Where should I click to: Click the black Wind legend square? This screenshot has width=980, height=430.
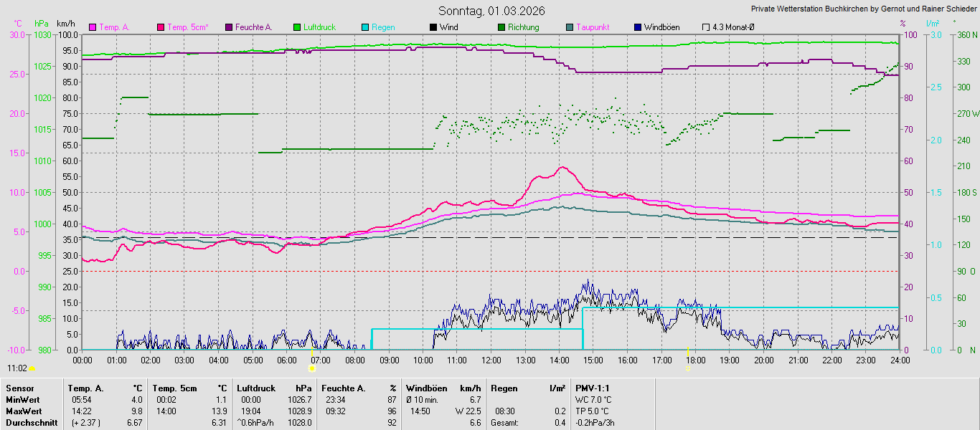(x=433, y=27)
